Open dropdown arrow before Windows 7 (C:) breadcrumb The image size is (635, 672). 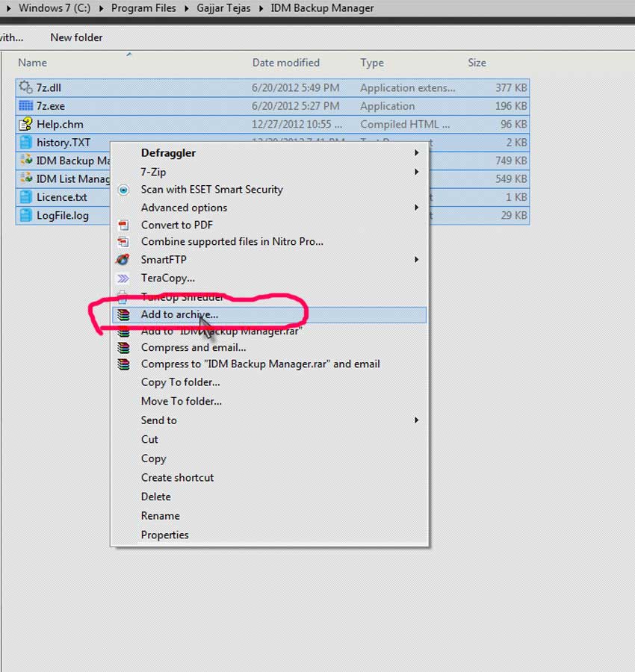point(8,8)
